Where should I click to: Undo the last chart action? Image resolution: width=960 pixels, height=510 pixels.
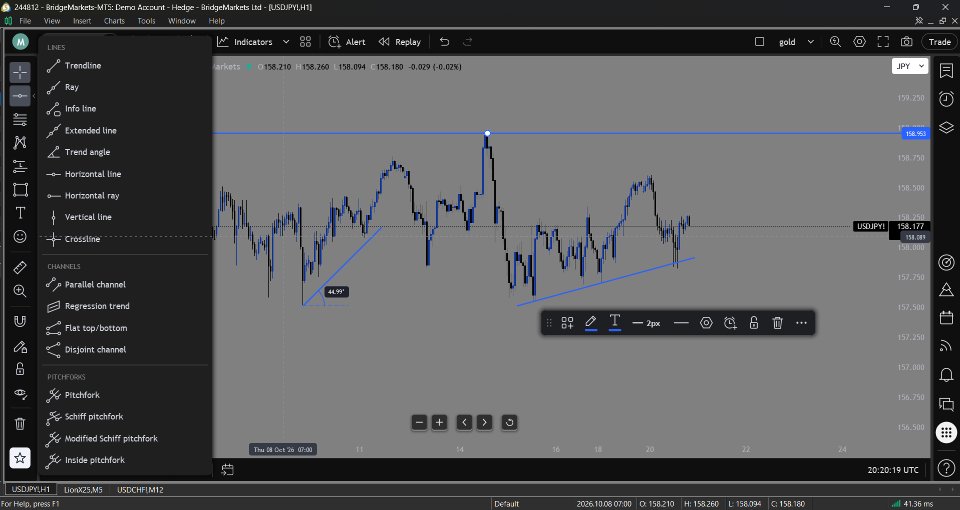444,42
